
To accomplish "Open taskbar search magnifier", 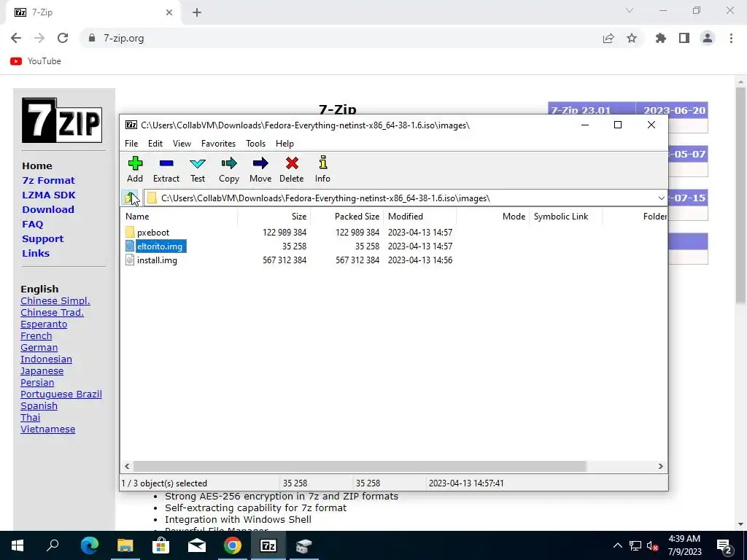I will pyautogui.click(x=53, y=545).
